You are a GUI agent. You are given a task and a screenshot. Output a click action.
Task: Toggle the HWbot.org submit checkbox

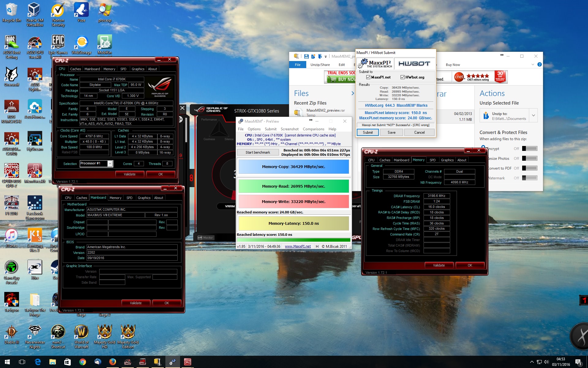[x=402, y=77]
